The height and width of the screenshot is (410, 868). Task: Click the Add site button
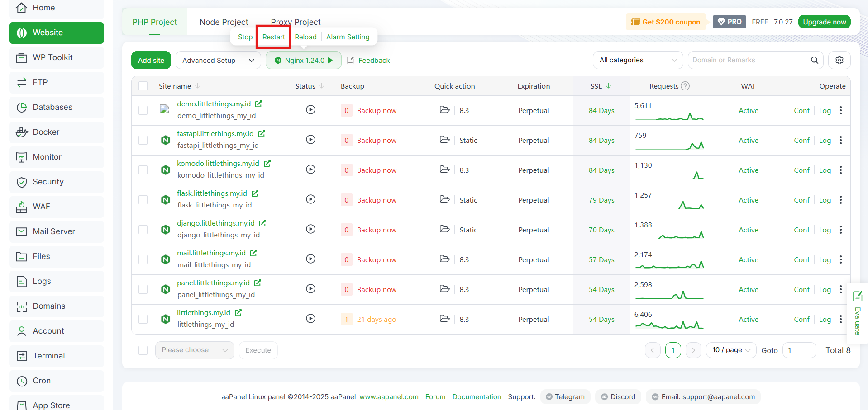[x=151, y=60]
